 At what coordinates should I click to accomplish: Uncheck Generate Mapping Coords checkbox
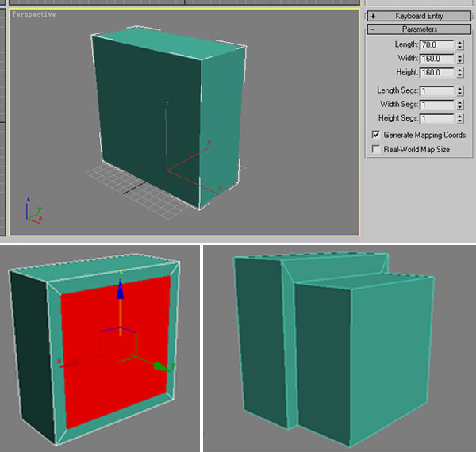[376, 134]
